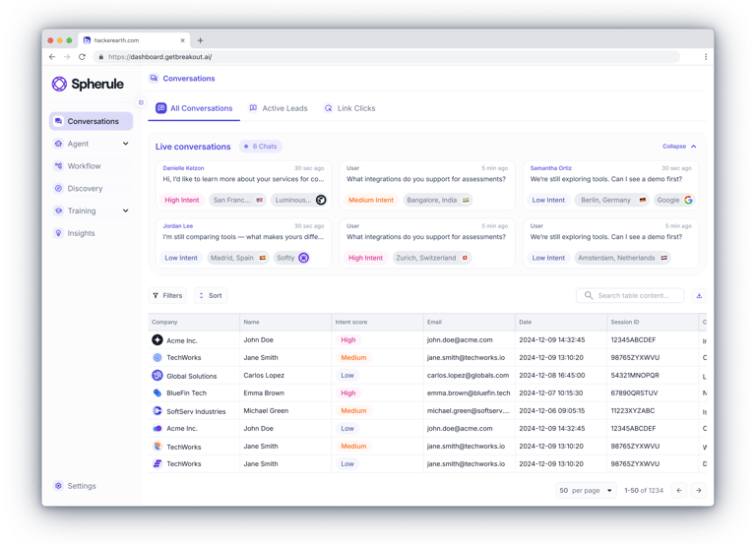Click the Bangalore, India location chip
The height and width of the screenshot is (544, 756).
coord(438,200)
